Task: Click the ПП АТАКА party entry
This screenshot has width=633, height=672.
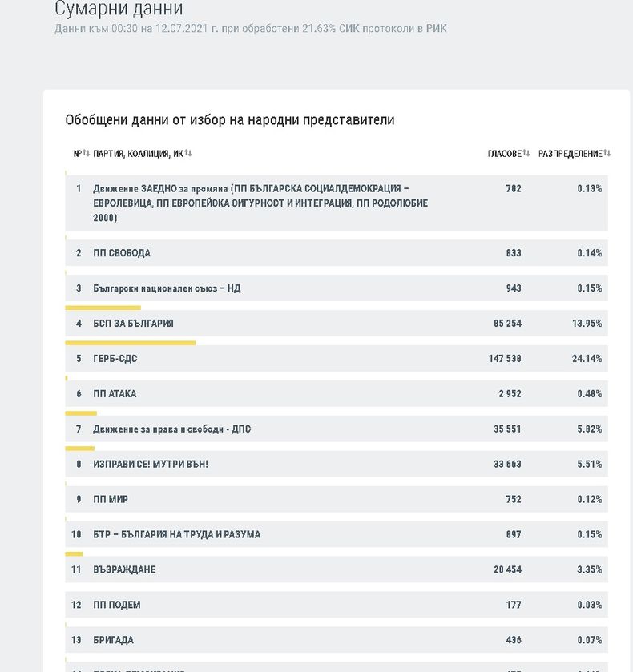Action: [115, 394]
